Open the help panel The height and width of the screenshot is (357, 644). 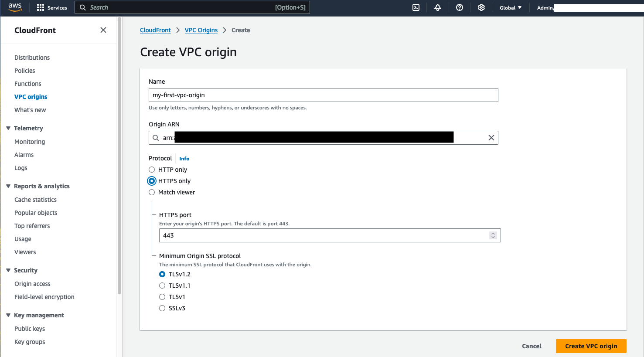pos(459,7)
